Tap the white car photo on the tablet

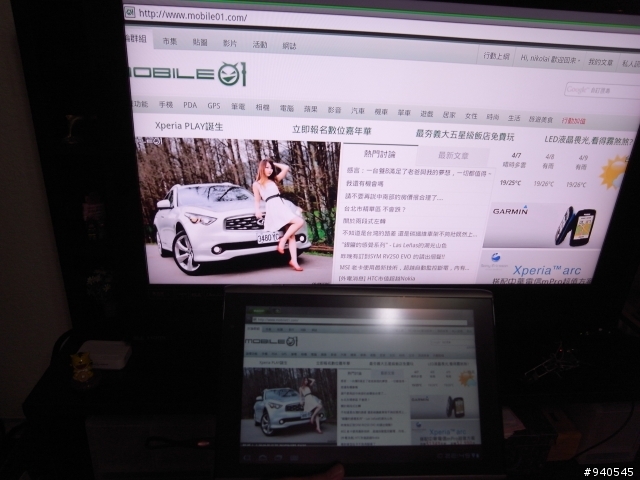pyautogui.click(x=290, y=405)
